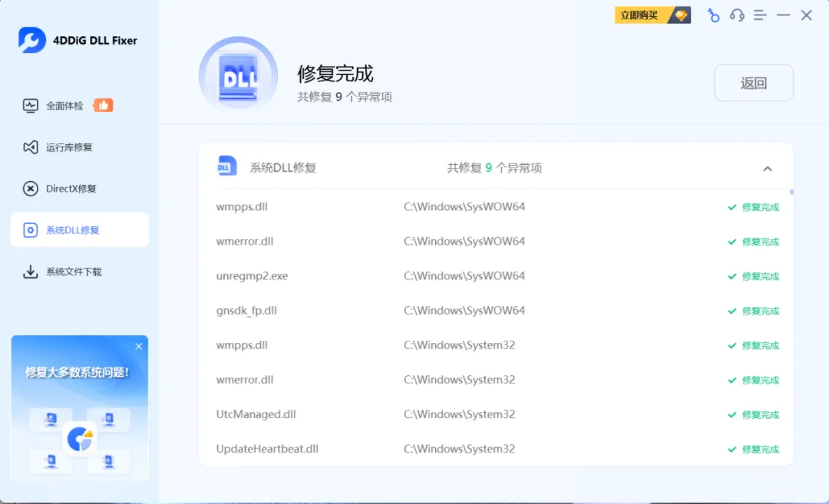The height and width of the screenshot is (504, 829).
Task: Collapse the 系统DLL修复 results list
Action: [768, 168]
